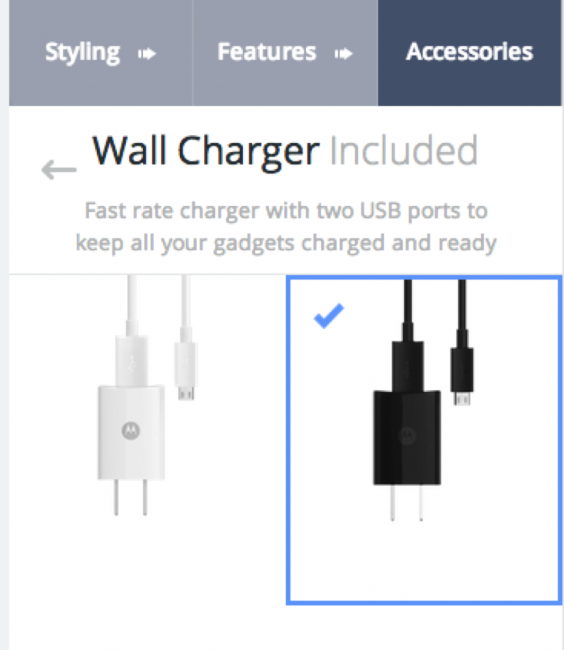Click the white micro-USB connector tip
The width and height of the screenshot is (564, 650).
click(x=186, y=392)
